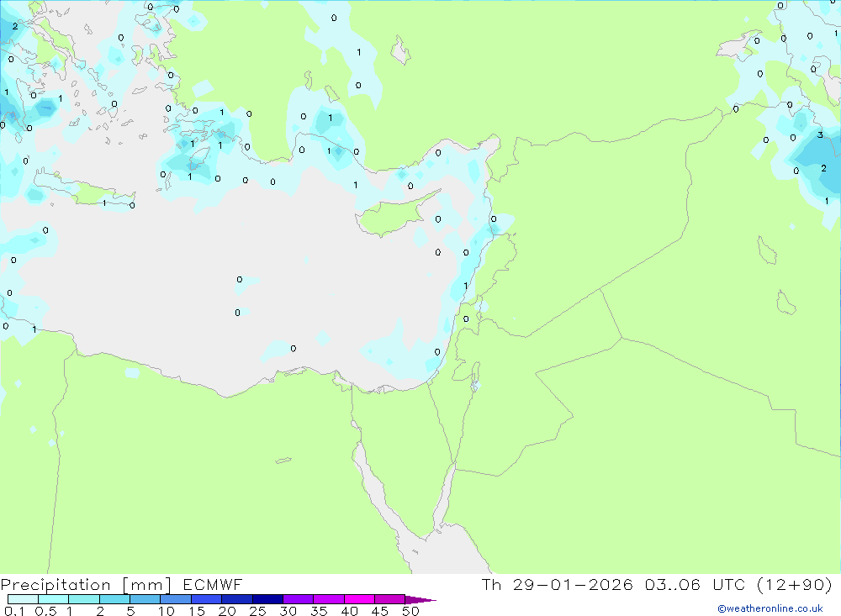Click the 25–30 mm dark blue legend swatch
The image size is (841, 616).
pyautogui.click(x=267, y=599)
